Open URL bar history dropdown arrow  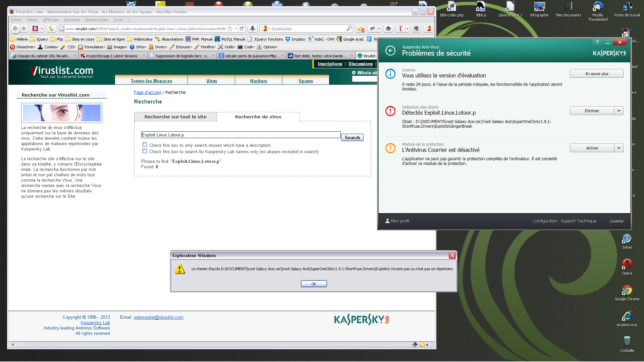click(235, 29)
